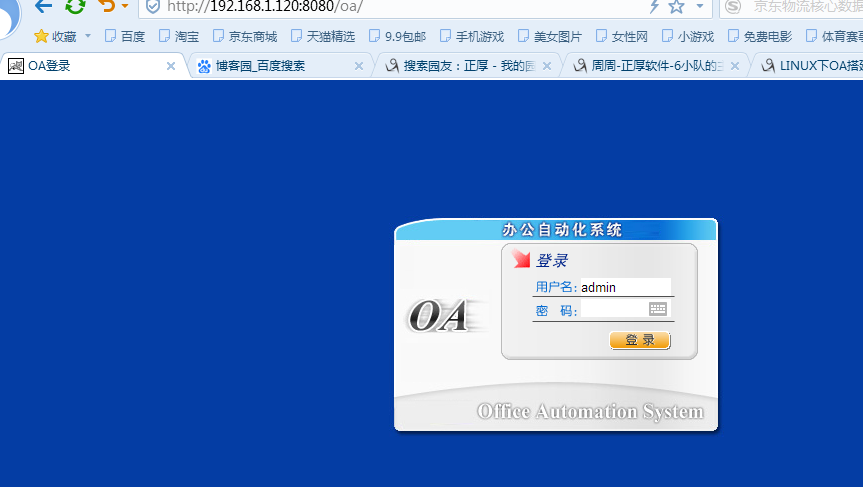Open the virtual keyboard icon in the password field
This screenshot has width=863, height=487.
(658, 309)
